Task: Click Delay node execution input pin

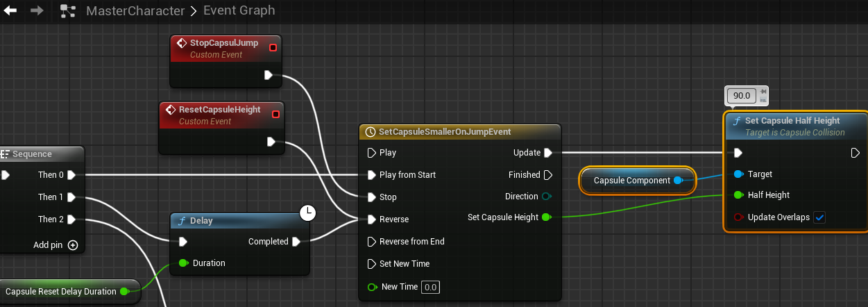Action: point(182,242)
